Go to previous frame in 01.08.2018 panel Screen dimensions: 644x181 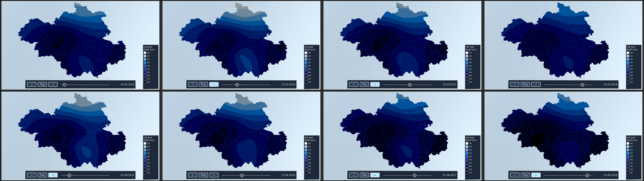[514, 175]
